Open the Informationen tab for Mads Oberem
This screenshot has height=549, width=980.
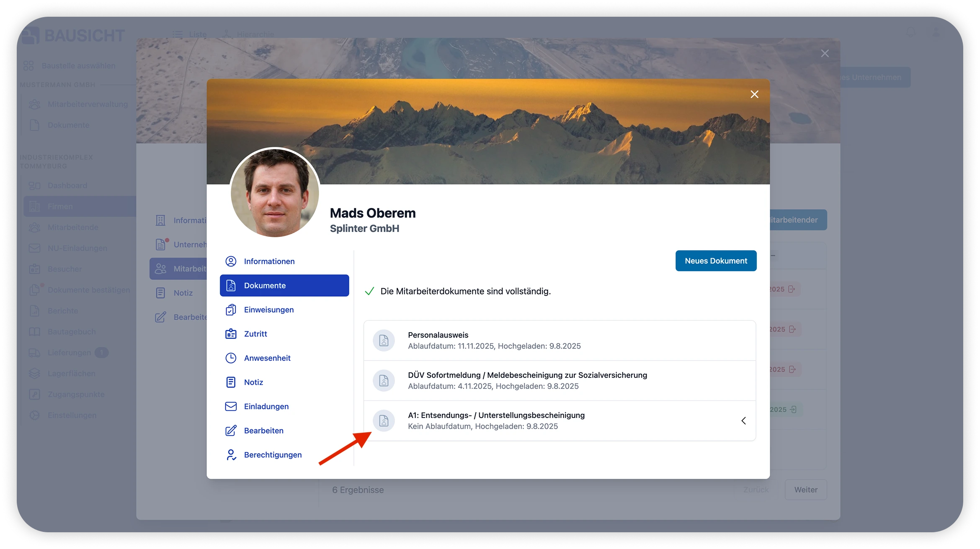284,261
